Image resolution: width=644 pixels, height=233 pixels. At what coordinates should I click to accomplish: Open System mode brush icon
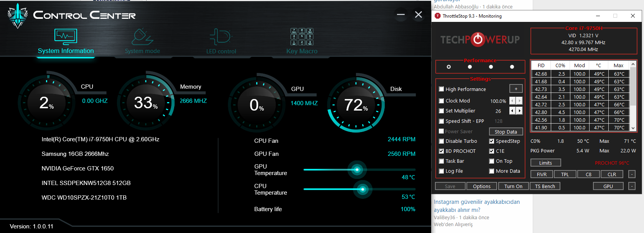(x=142, y=37)
